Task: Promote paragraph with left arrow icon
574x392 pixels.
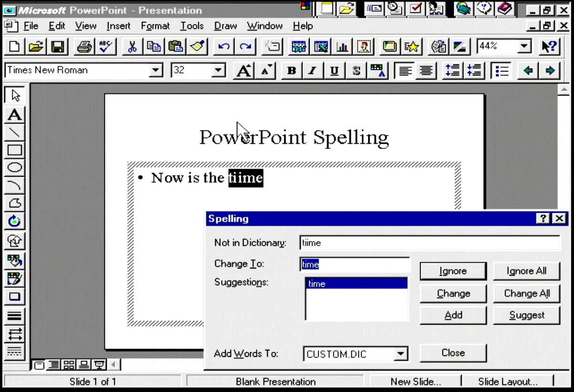Action: coord(528,71)
